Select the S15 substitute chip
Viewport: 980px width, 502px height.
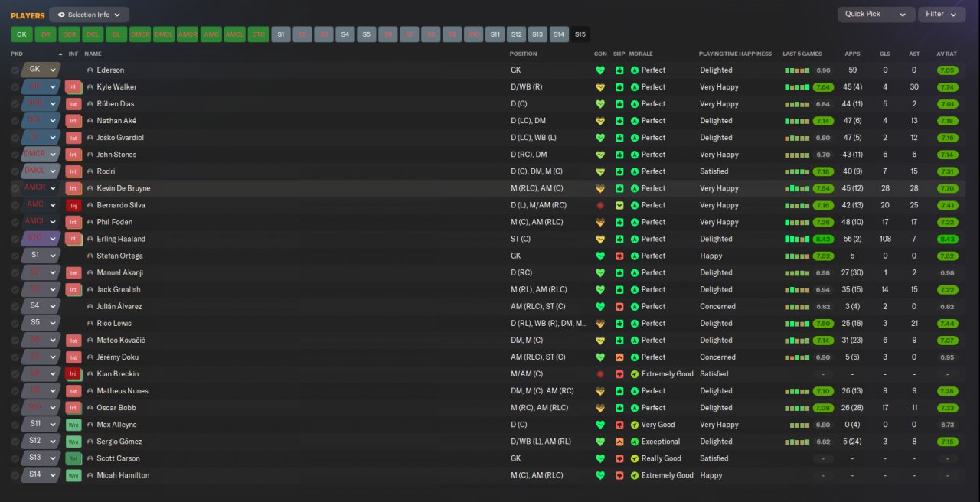580,34
